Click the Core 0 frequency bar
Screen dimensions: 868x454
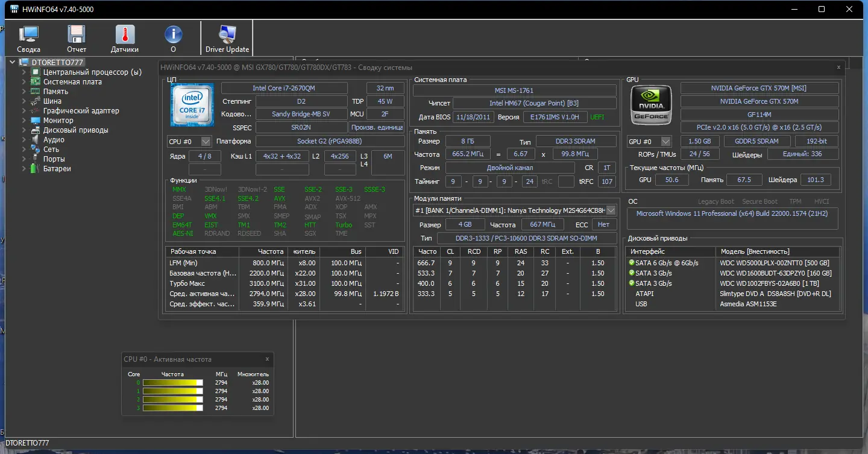[x=173, y=382]
